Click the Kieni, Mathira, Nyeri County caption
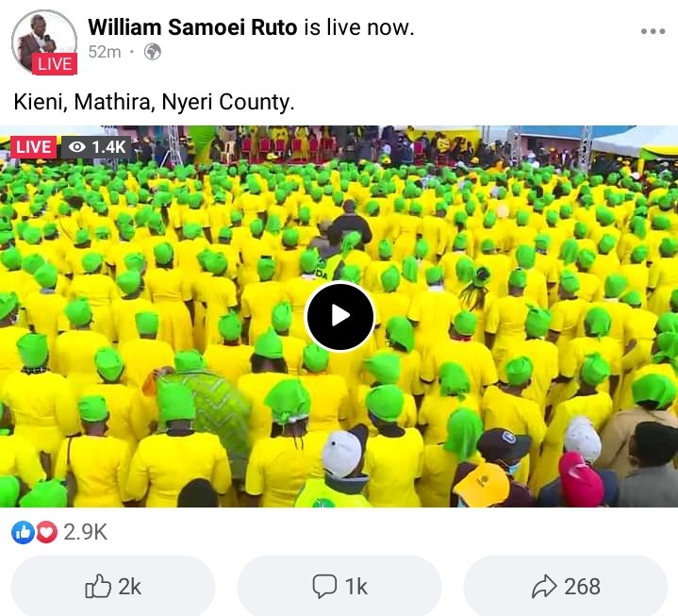 point(154,102)
